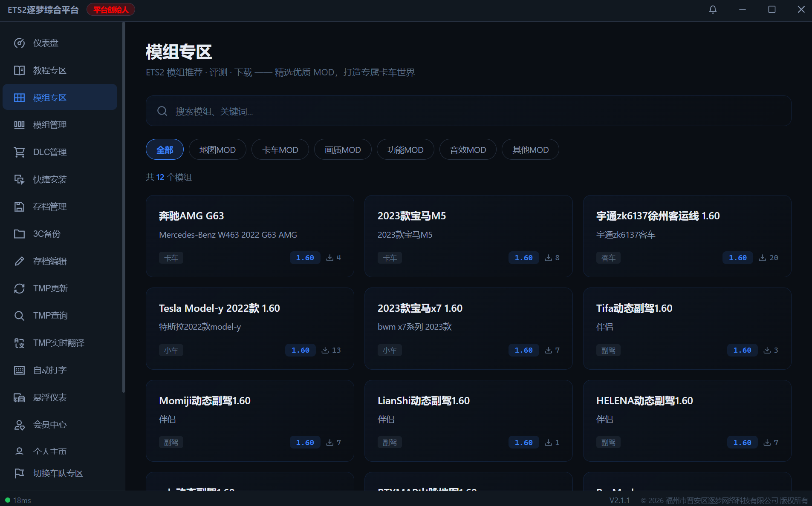This screenshot has width=812, height=506.
Task: Click the search magnifier icon in the search bar
Action: (x=162, y=111)
